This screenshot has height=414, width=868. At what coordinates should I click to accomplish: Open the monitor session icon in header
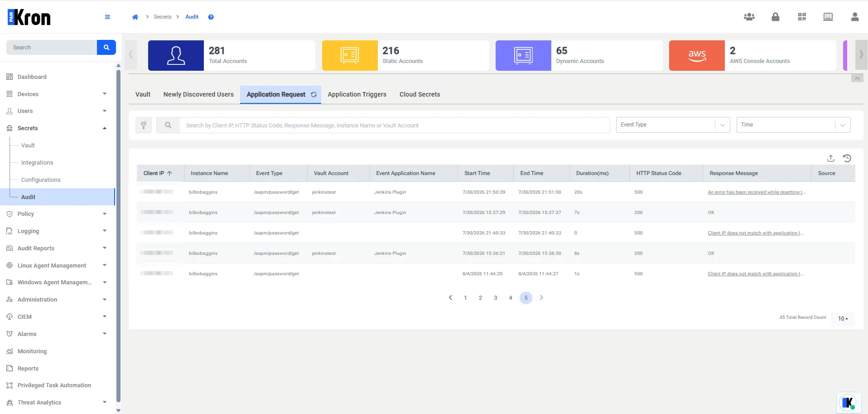coord(828,17)
